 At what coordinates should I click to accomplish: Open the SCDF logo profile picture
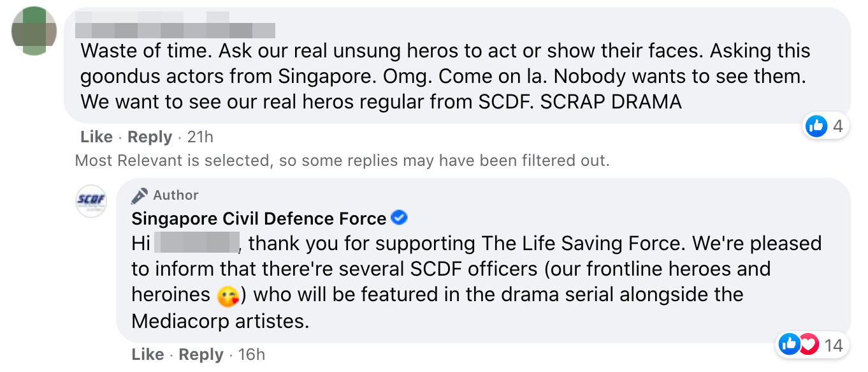91,200
